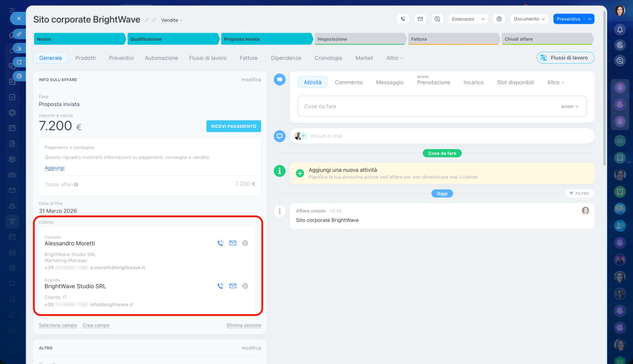Click the print icon on left side strip

click(19, 76)
